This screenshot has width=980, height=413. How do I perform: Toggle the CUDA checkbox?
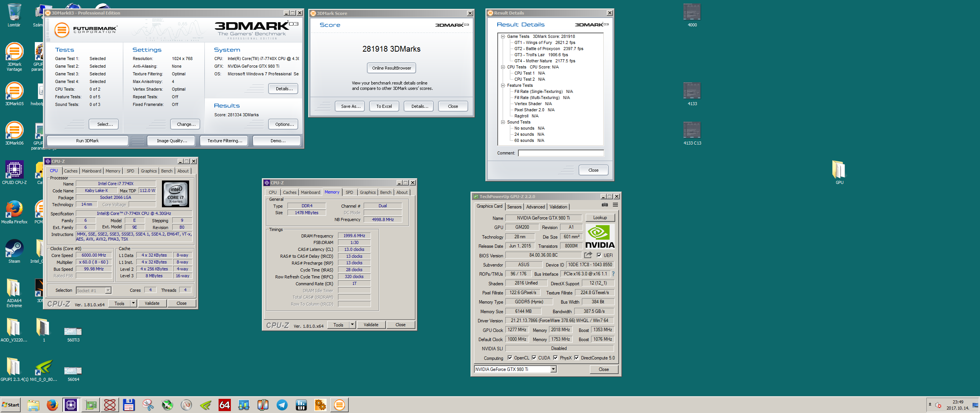point(534,358)
